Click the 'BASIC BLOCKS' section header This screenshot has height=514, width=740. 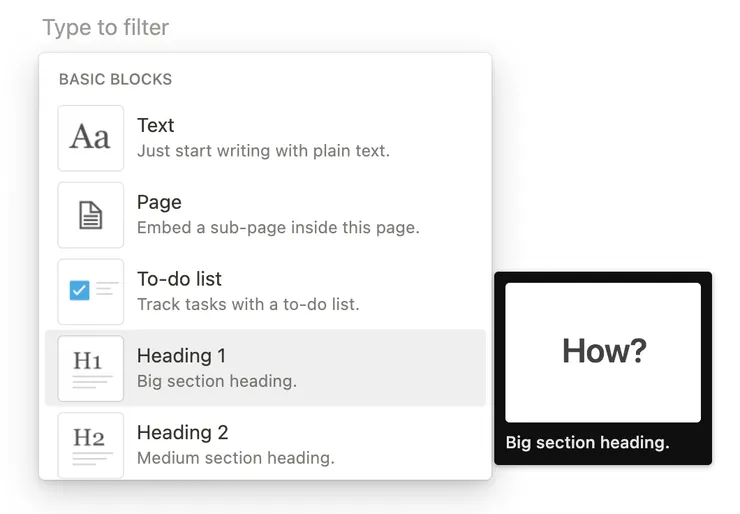coord(115,79)
